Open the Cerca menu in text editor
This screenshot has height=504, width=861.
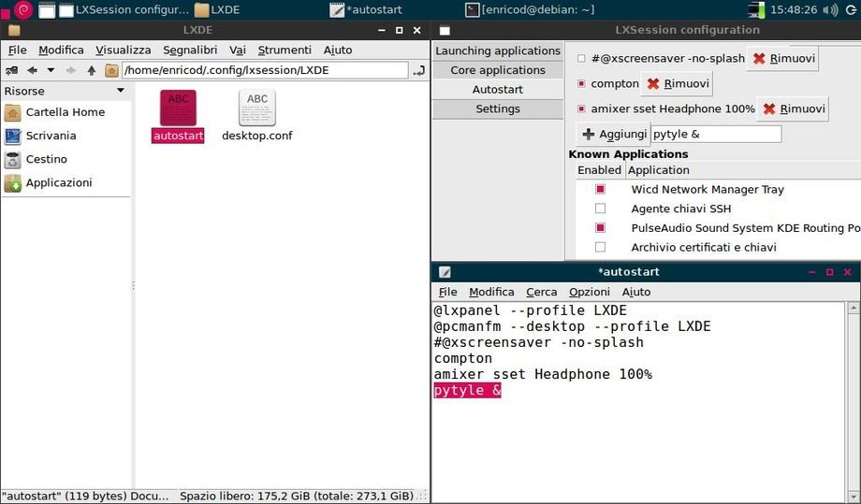(x=541, y=292)
